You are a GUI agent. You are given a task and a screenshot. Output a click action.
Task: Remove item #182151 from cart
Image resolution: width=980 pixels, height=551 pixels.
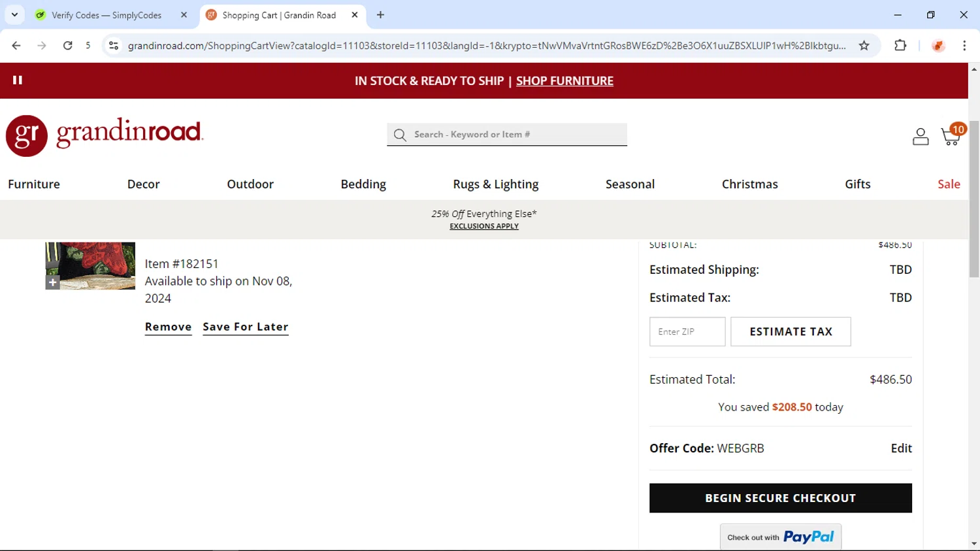point(168,327)
